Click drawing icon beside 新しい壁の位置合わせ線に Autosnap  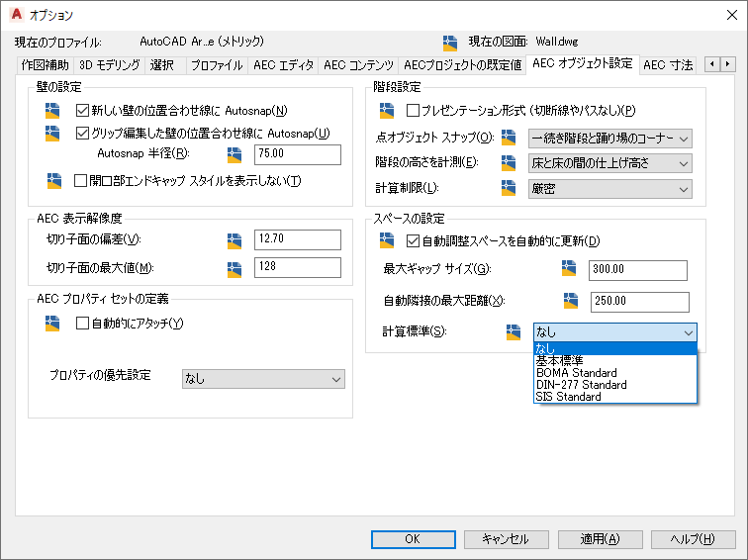(x=52, y=111)
